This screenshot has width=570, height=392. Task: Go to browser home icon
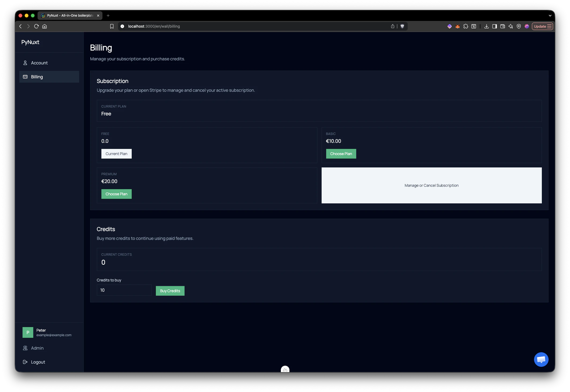(45, 26)
